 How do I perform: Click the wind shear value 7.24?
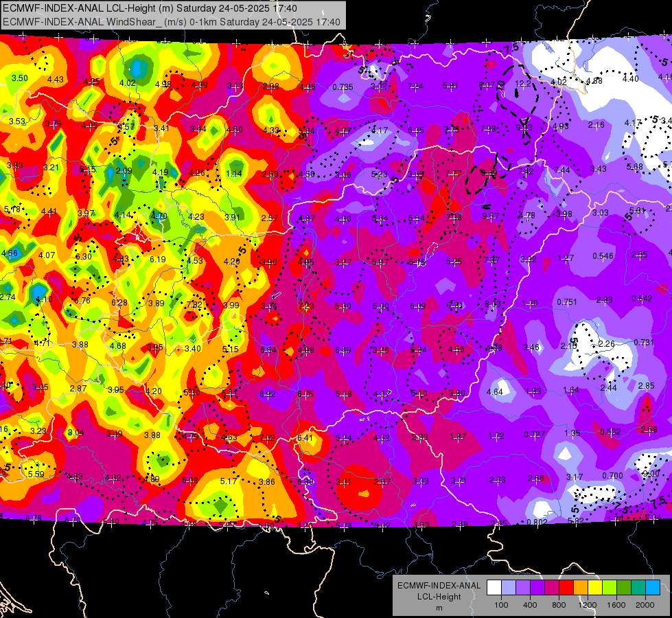click(x=415, y=87)
